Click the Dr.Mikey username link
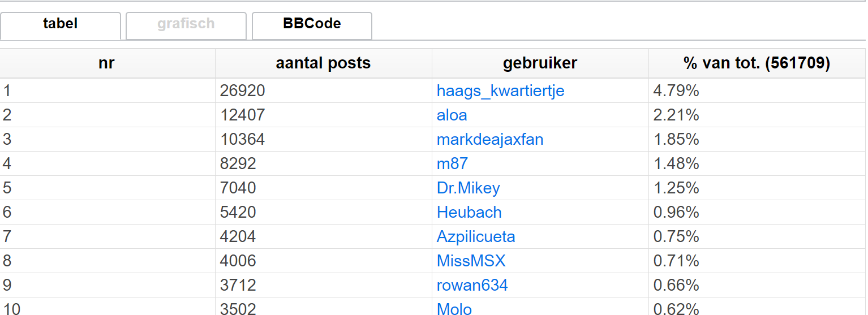 [x=468, y=188]
